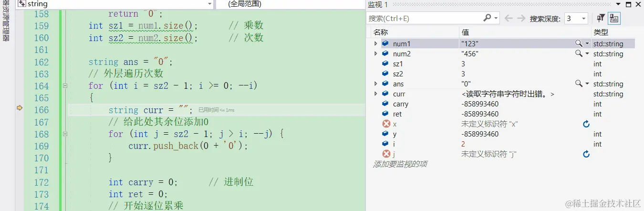644x211 pixels.
Task: Click the search magnifier in watch search box
Action: tap(487, 18)
